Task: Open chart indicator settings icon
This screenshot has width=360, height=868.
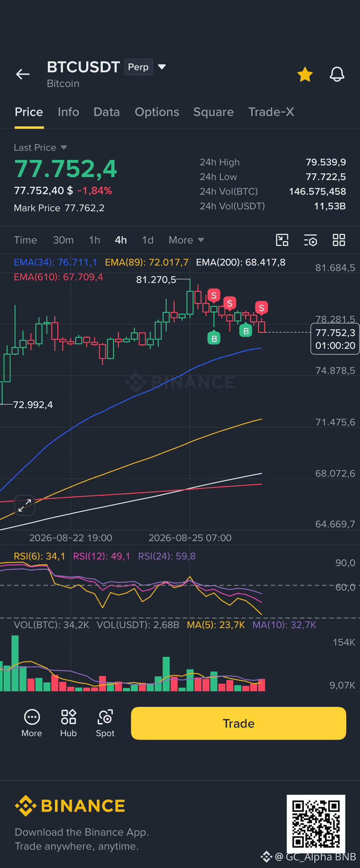Action: (x=310, y=240)
